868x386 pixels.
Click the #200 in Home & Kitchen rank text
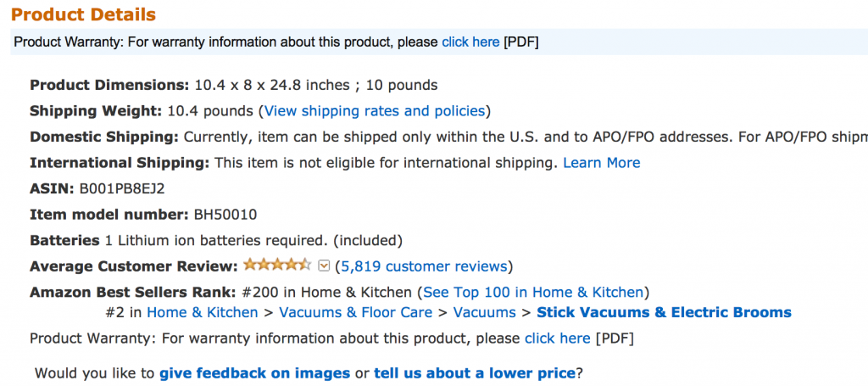click(326, 292)
